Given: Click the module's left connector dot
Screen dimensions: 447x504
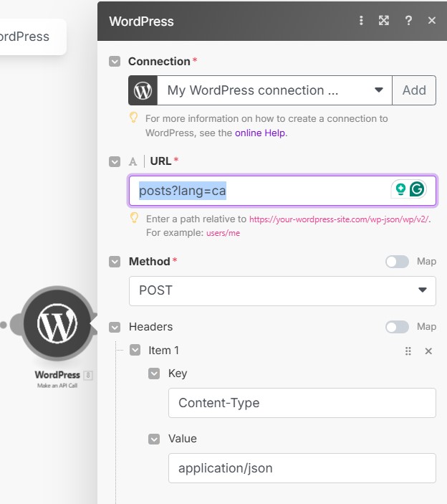Looking at the screenshot, I should click(x=3, y=325).
